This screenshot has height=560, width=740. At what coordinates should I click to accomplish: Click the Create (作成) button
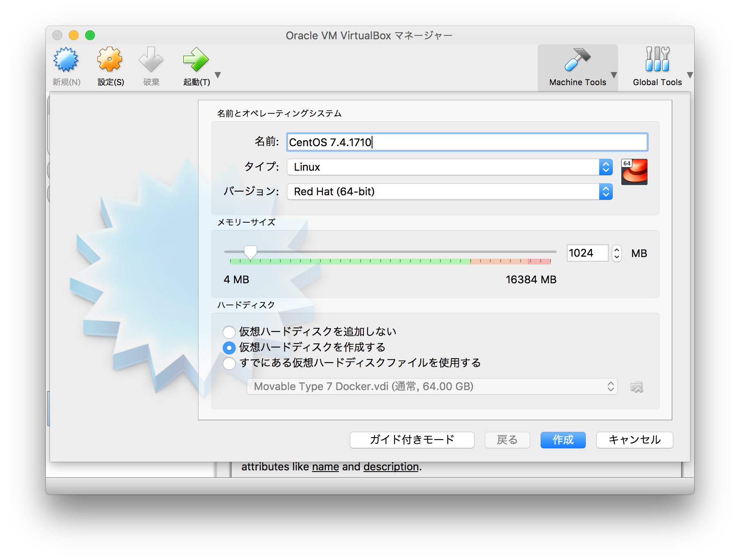563,440
